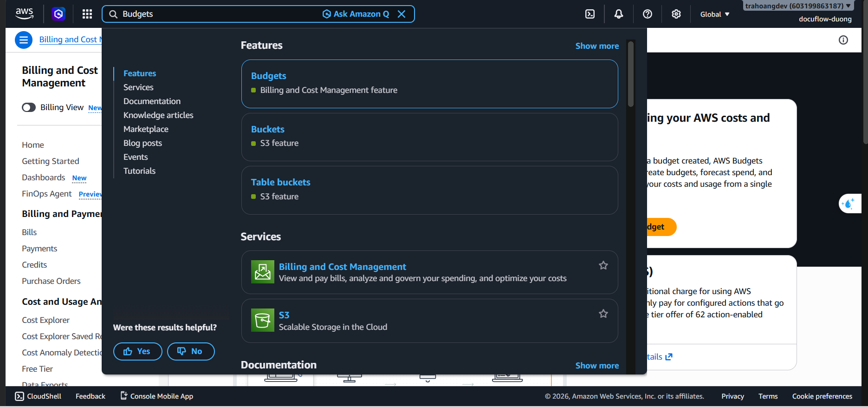Viewport: 868px width, 407px height.
Task: Click the thumbs up Yes button
Action: [x=137, y=351]
